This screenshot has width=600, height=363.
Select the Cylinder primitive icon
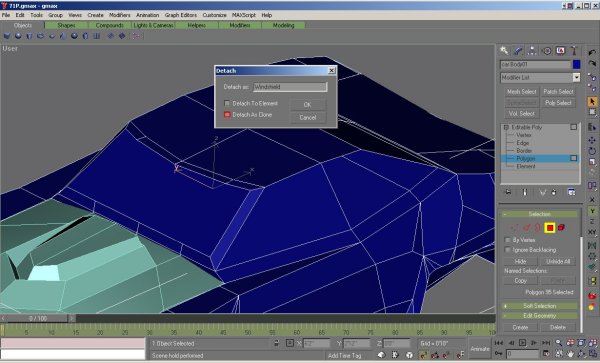click(29, 36)
